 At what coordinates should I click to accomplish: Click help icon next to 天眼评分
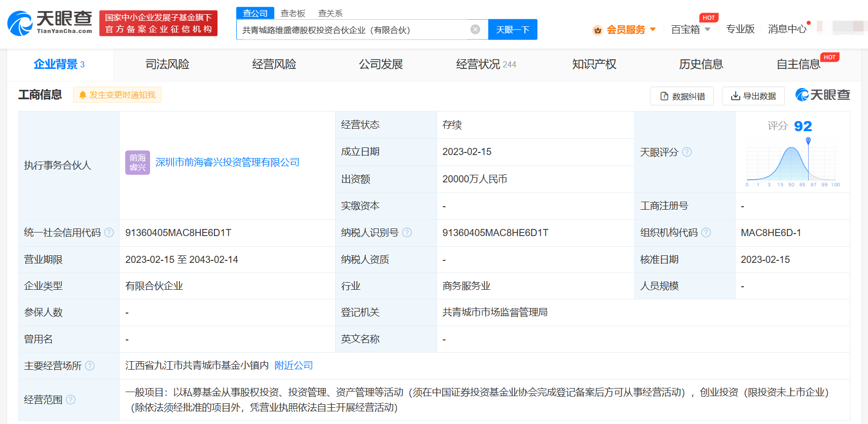pos(687,152)
